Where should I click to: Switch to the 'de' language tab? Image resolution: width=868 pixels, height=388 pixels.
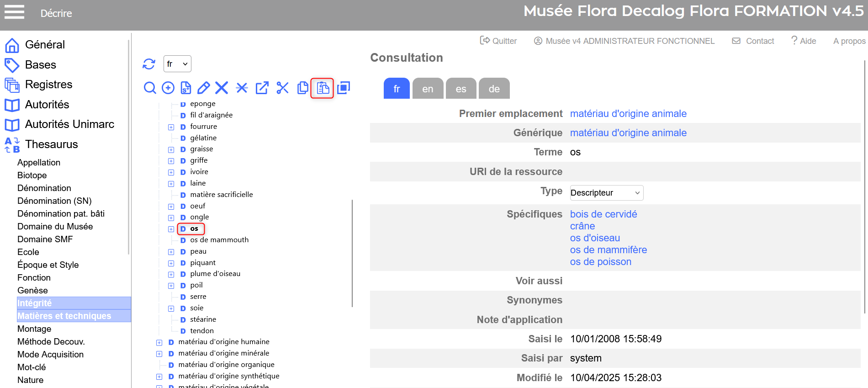coord(494,89)
